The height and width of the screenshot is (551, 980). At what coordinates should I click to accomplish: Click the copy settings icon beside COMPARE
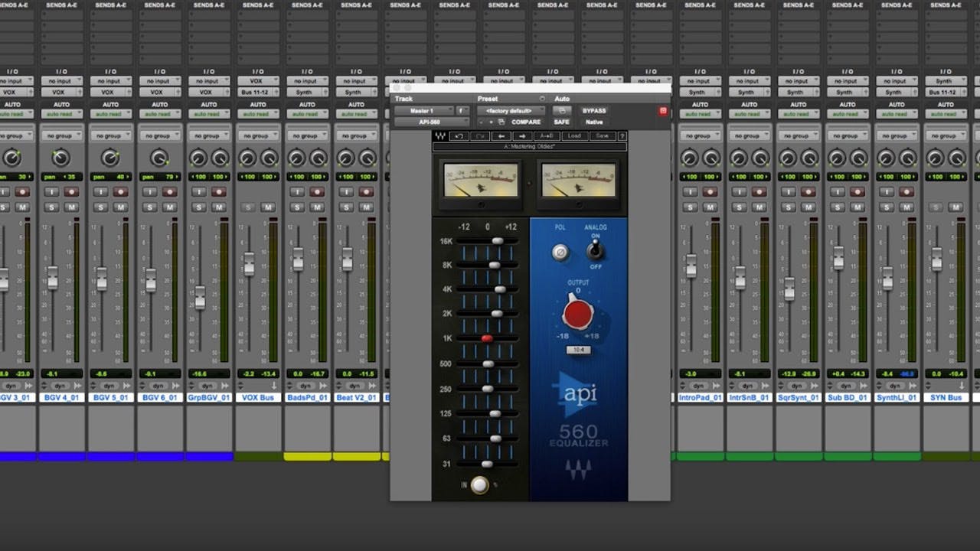click(x=500, y=122)
